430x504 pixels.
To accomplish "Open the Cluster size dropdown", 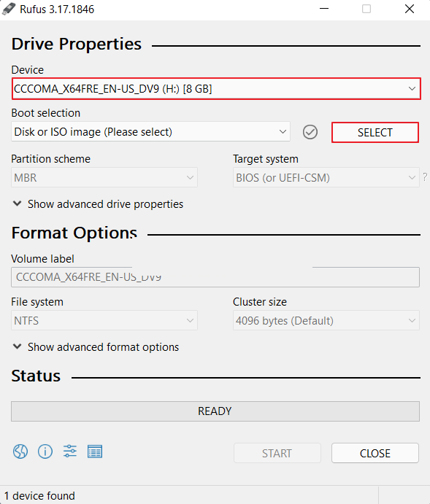I will coord(326,320).
